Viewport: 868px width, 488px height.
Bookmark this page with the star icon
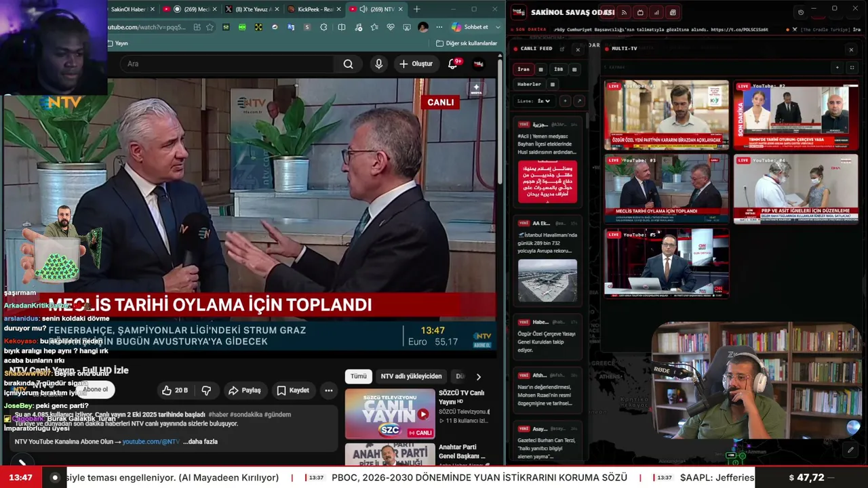tap(210, 27)
